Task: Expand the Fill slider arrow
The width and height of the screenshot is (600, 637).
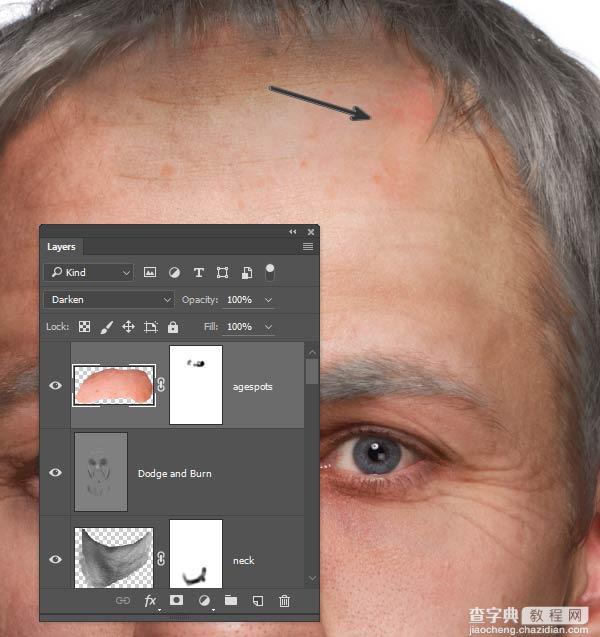Action: point(268,327)
